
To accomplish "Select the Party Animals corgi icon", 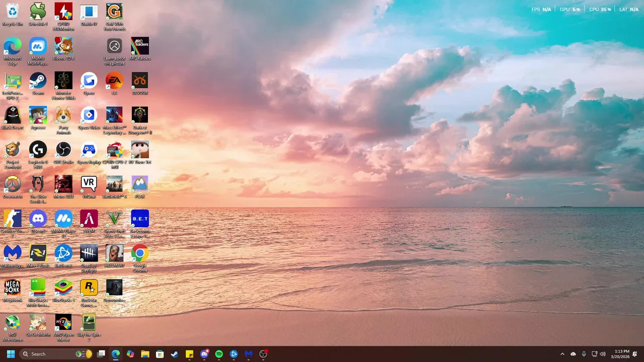I will pyautogui.click(x=63, y=121).
